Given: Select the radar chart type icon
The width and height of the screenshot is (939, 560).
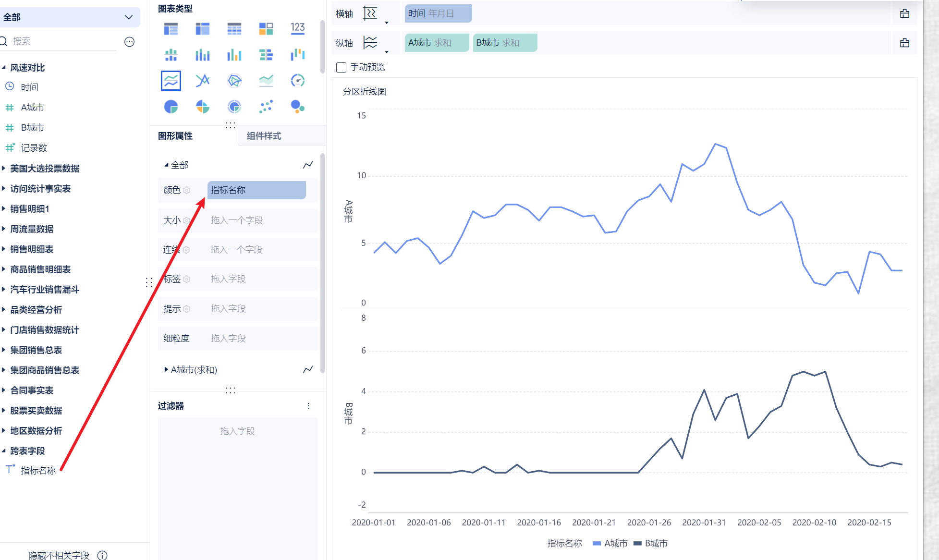Looking at the screenshot, I should [x=234, y=81].
